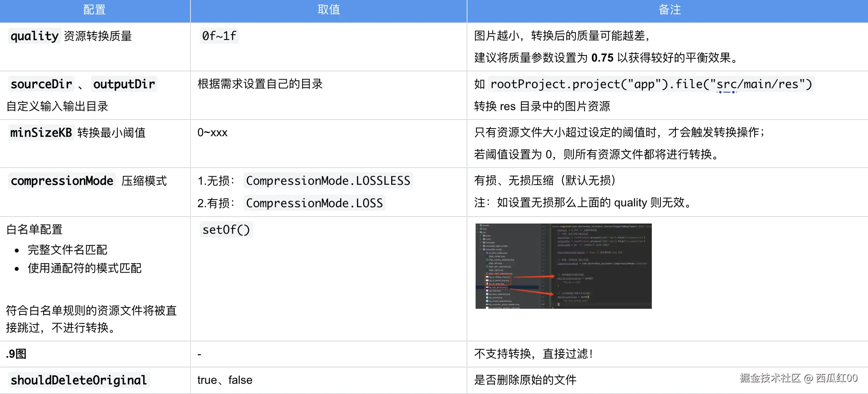Click the 压缩模式 text
Image resolution: width=868 pixels, height=394 pixels.
tap(144, 181)
